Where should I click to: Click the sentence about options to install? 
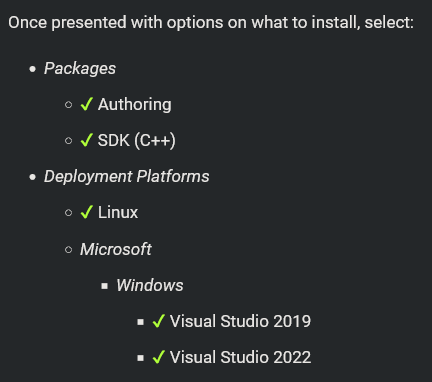click(211, 23)
